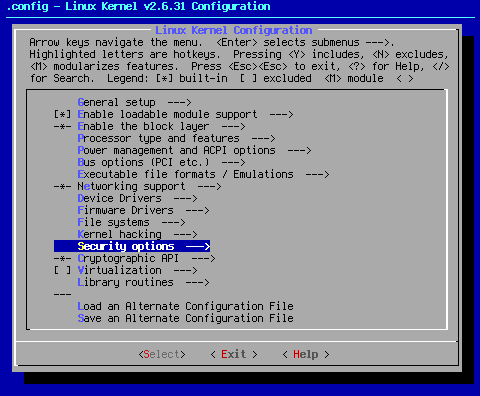The image size is (480, 396).
Task: Select Kernel hacking entry
Action: [x=137, y=234]
